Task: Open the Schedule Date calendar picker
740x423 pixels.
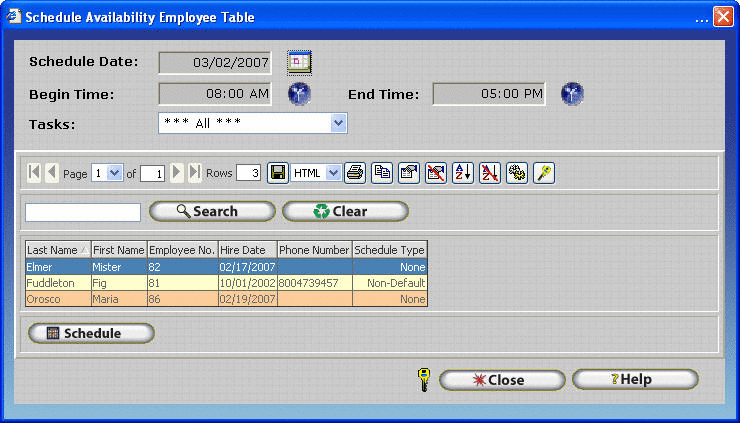Action: click(x=300, y=62)
